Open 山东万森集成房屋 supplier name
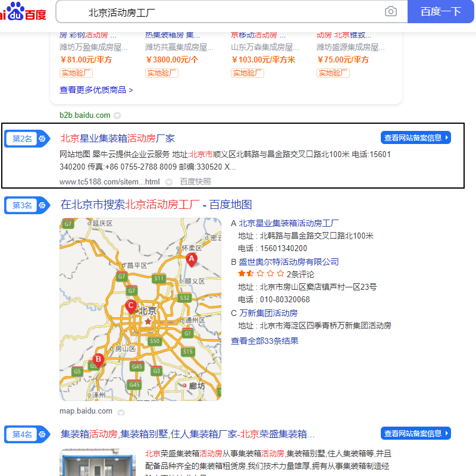The height and width of the screenshot is (476, 476). coord(265,48)
